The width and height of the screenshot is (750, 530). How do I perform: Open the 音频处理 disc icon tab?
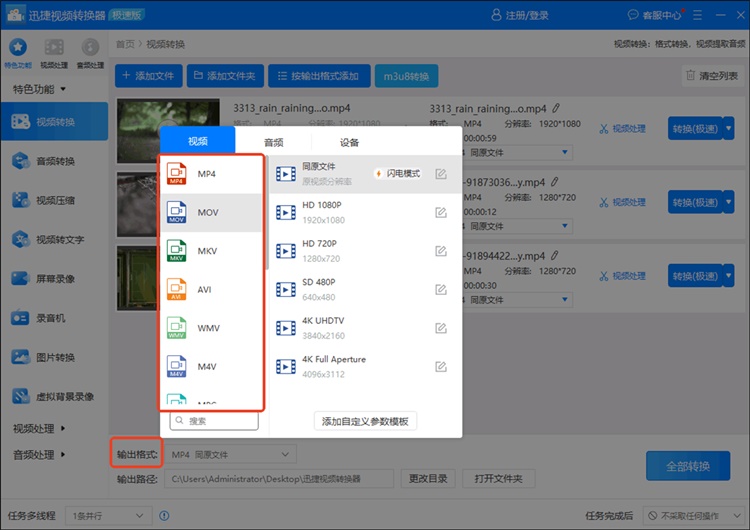coord(90,53)
